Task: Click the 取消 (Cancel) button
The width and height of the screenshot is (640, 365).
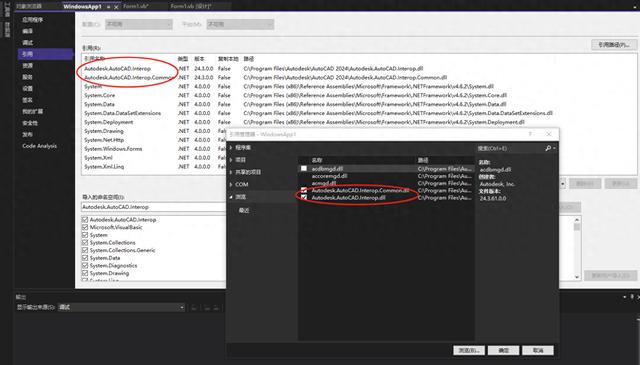Action: [538, 350]
